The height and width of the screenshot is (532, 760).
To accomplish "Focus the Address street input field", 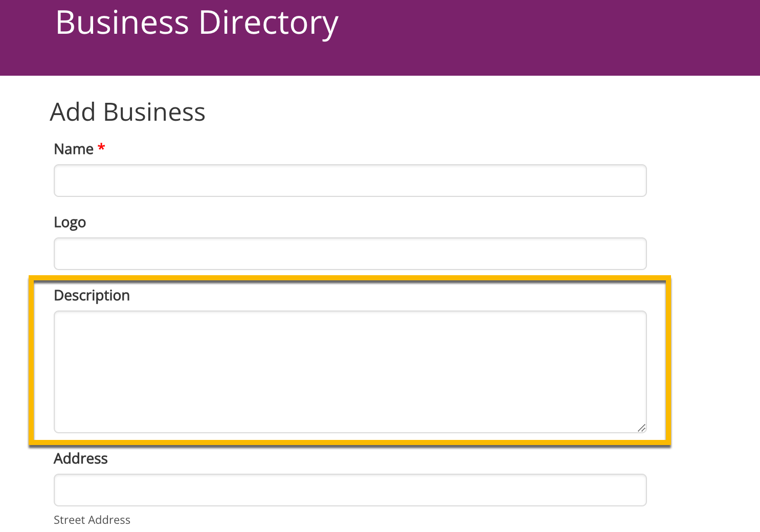I will [350, 490].
